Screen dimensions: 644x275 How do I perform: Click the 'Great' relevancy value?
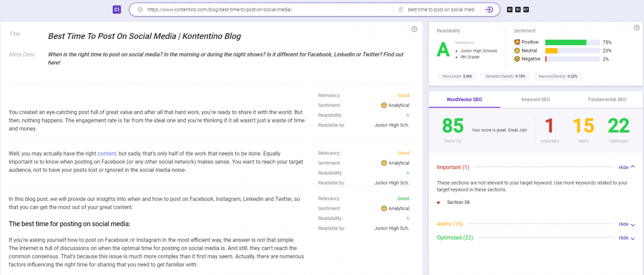point(404,199)
